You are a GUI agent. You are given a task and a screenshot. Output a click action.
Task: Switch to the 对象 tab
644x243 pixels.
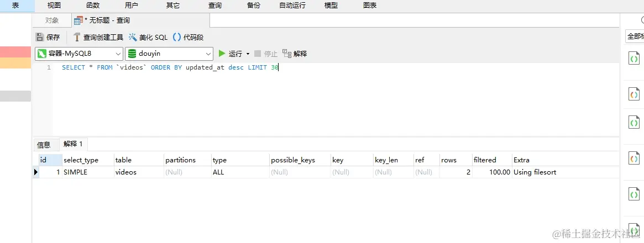coord(52,20)
